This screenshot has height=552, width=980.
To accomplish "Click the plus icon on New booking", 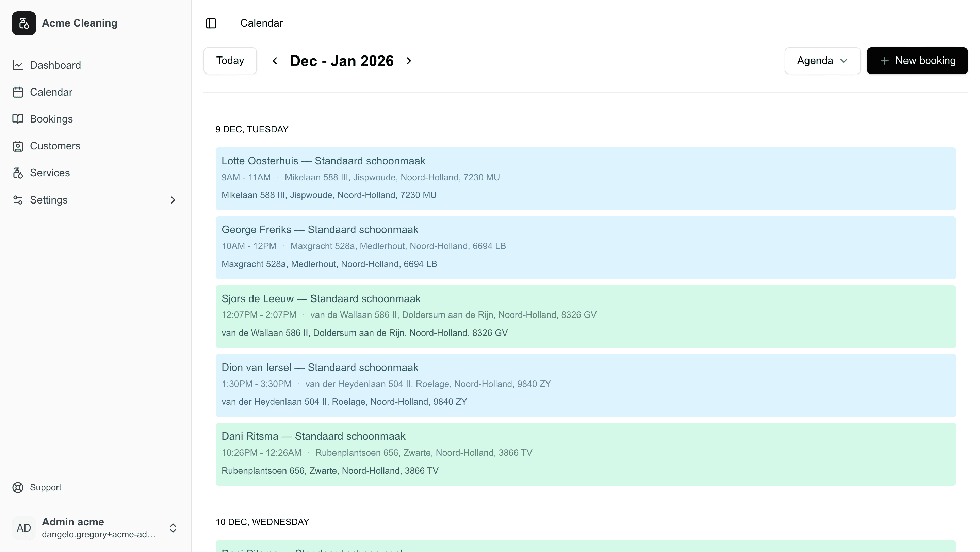I will (884, 61).
